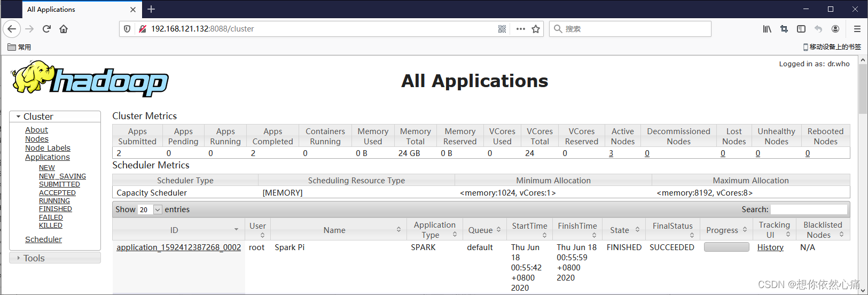
Task: Sort table by FinalStatus column
Action: pos(672,230)
